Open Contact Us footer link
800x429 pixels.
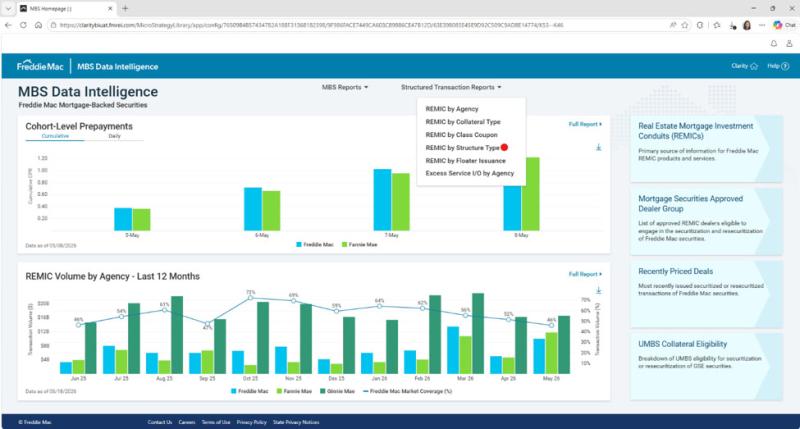[x=160, y=422]
